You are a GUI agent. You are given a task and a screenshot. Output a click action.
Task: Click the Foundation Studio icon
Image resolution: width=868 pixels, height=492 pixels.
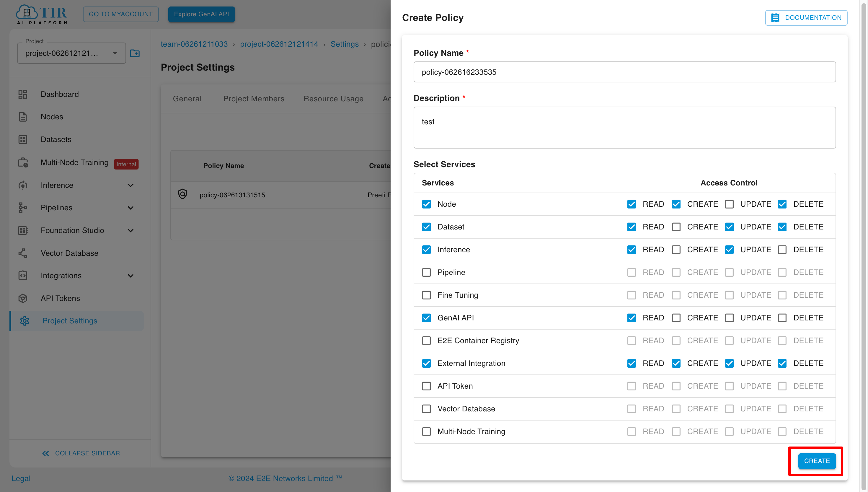click(x=23, y=230)
